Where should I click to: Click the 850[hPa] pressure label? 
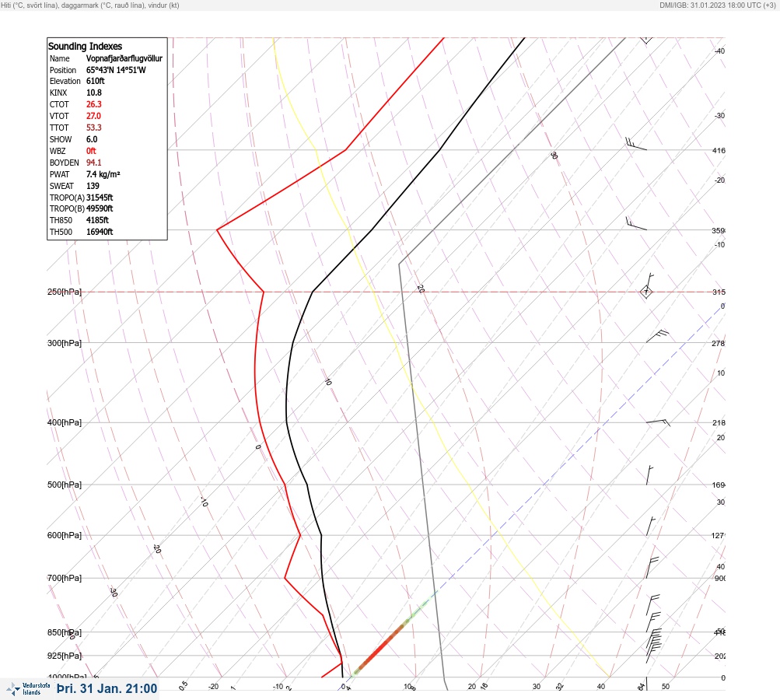65,632
